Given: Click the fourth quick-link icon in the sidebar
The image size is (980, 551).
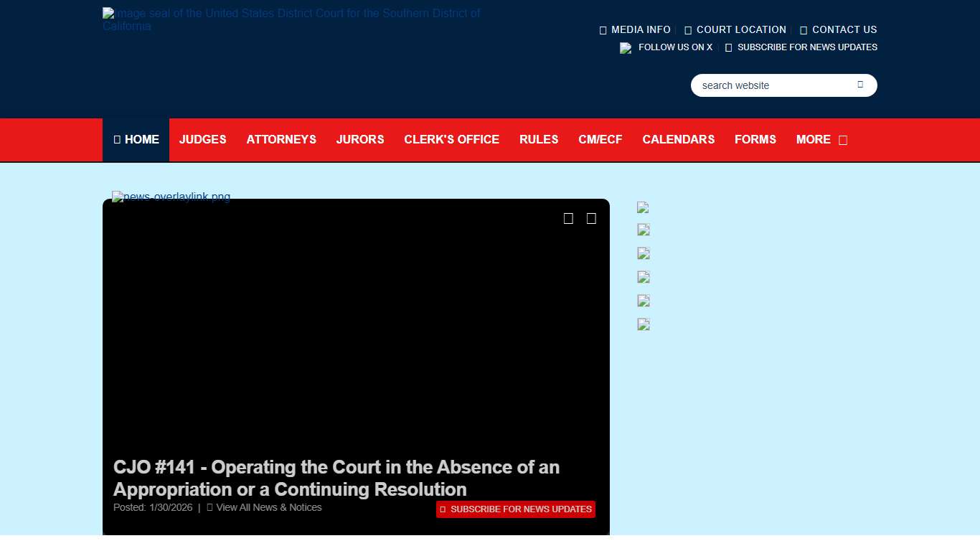Looking at the screenshot, I should [x=643, y=277].
